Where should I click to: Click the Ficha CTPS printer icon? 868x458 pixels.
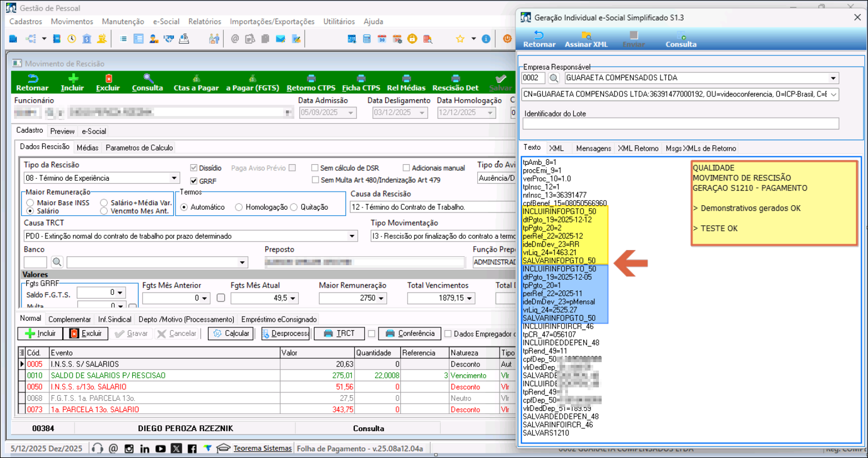[361, 79]
